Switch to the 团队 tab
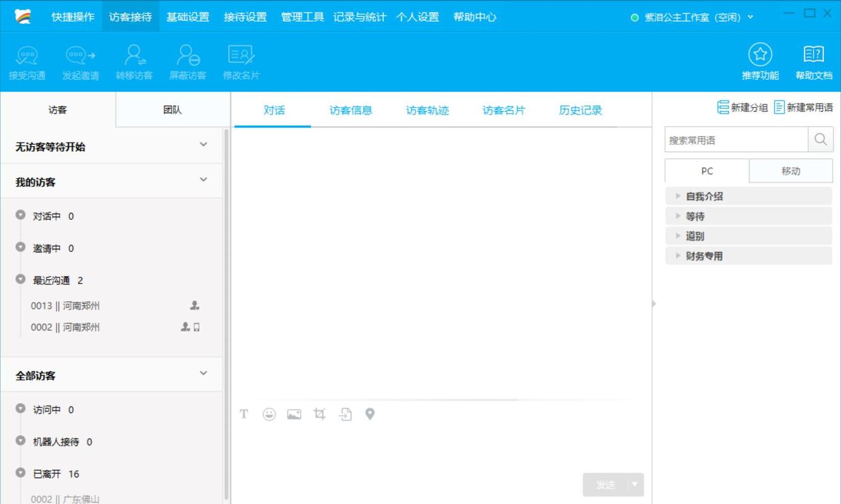 click(172, 110)
